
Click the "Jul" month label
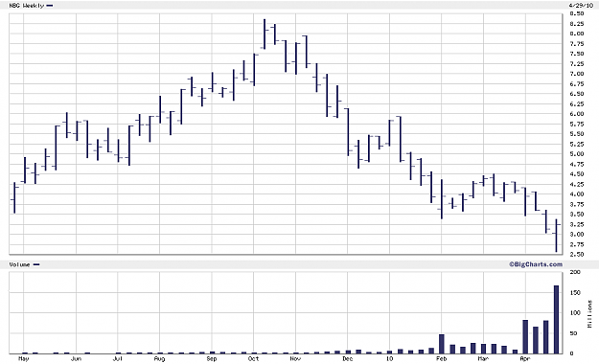118,359
